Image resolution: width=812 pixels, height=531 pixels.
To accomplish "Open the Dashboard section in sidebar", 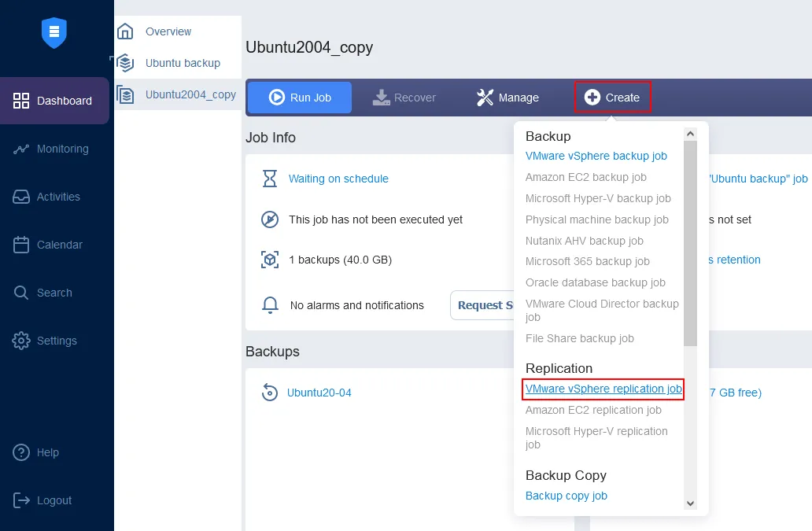I will point(54,101).
